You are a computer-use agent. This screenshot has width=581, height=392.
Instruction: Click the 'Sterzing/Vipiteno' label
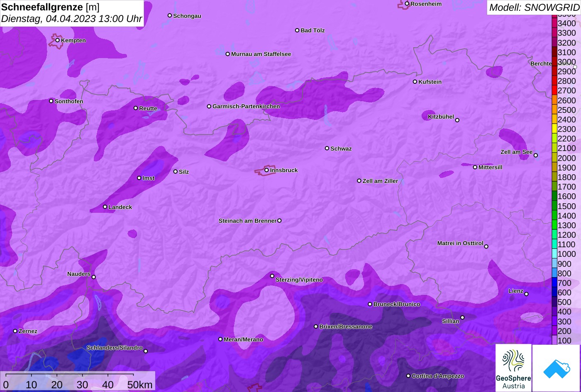tap(299, 280)
